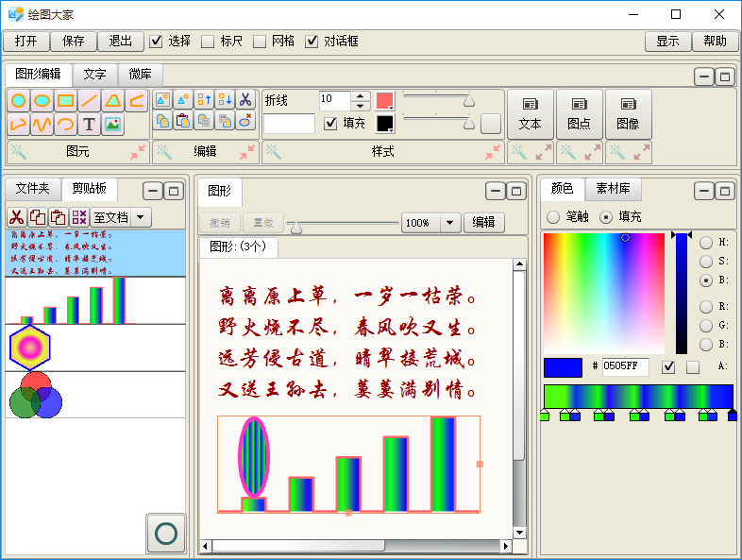Click the copy icon in edit group

click(x=162, y=121)
